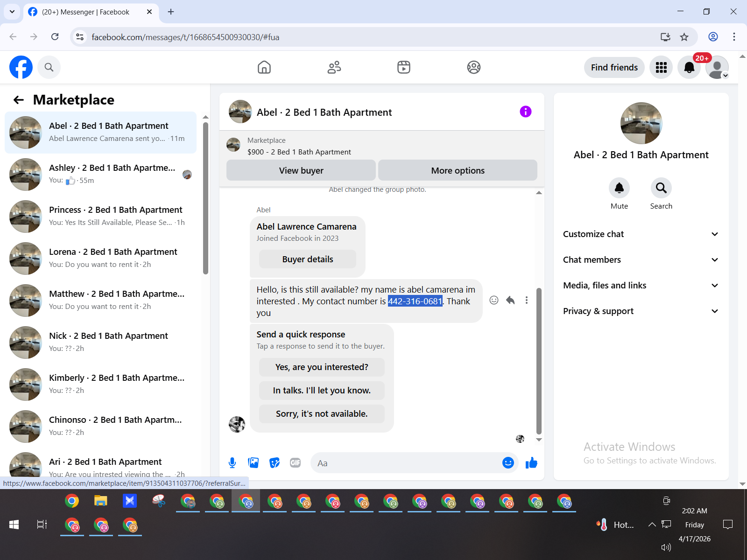Open Chinonso conversation in Marketplace list

point(100,427)
